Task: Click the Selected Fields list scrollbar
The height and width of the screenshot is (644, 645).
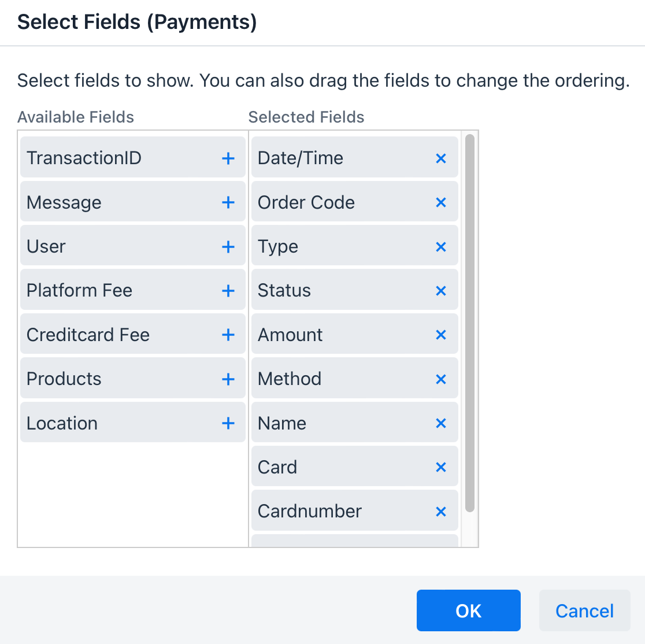Action: (x=470, y=323)
